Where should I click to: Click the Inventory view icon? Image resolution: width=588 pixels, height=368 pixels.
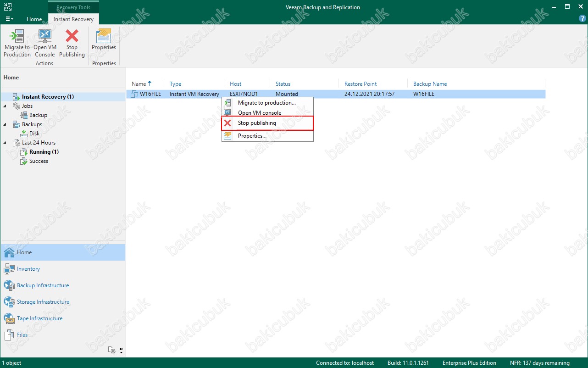[x=9, y=269]
